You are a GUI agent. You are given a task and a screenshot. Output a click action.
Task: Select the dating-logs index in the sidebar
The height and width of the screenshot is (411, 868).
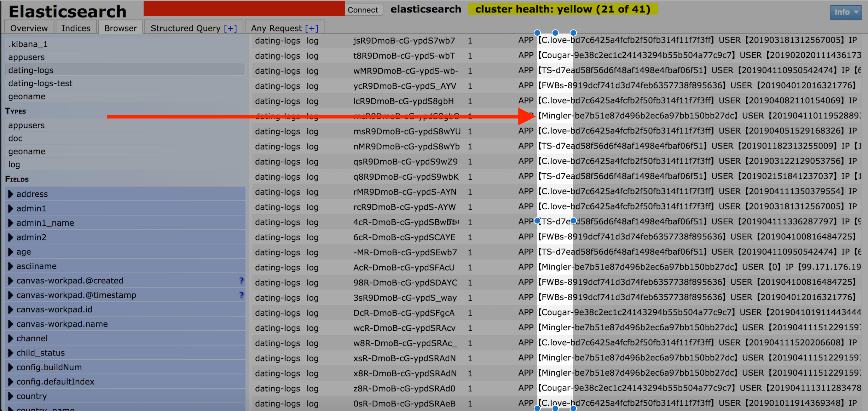[125, 70]
